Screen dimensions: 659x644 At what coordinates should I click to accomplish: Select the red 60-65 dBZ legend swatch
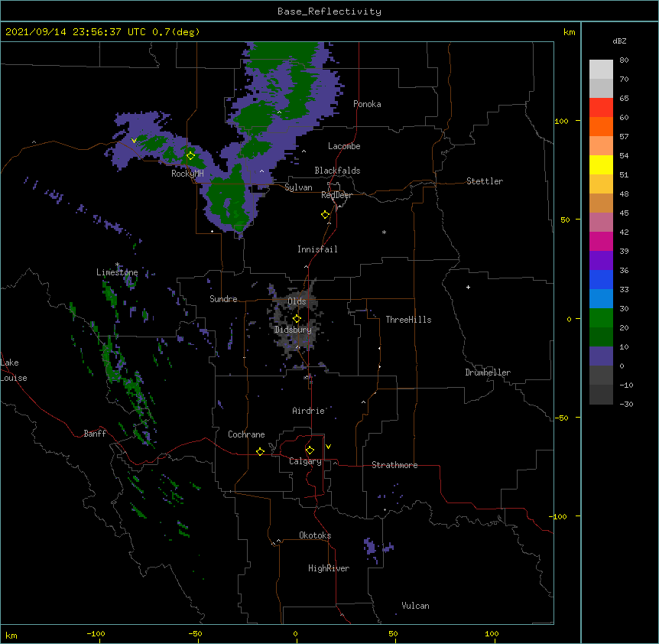tap(601, 108)
